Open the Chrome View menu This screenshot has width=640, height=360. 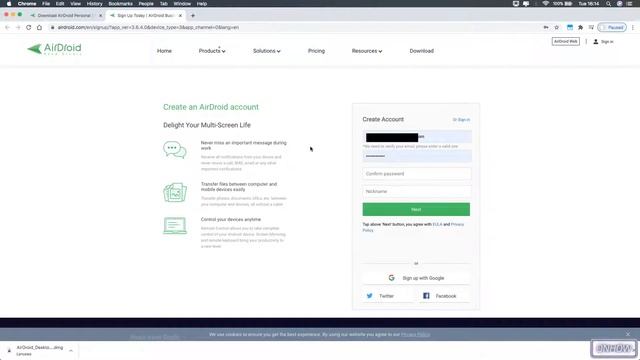click(76, 4)
